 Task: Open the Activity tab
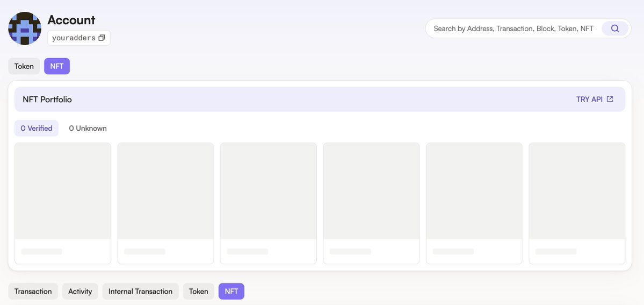(80, 292)
